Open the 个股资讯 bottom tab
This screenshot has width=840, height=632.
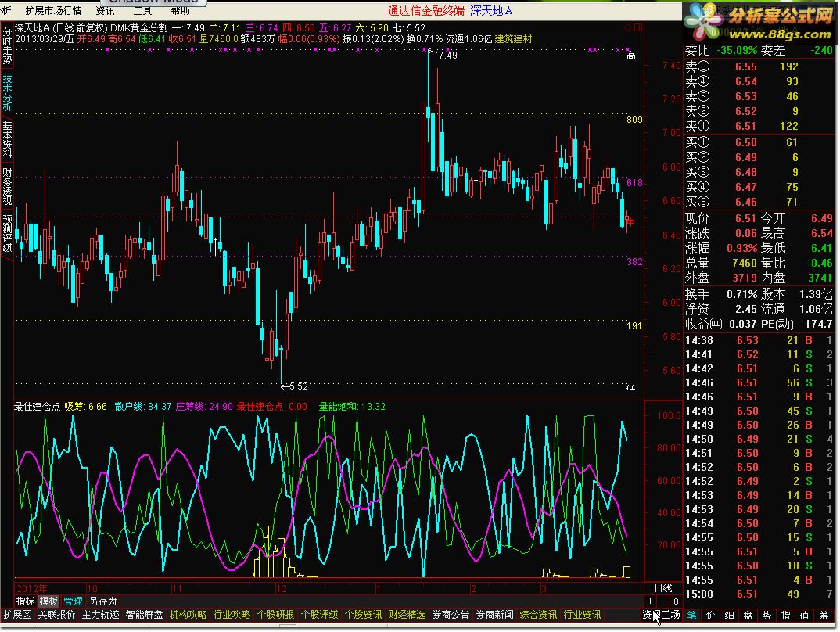364,615
